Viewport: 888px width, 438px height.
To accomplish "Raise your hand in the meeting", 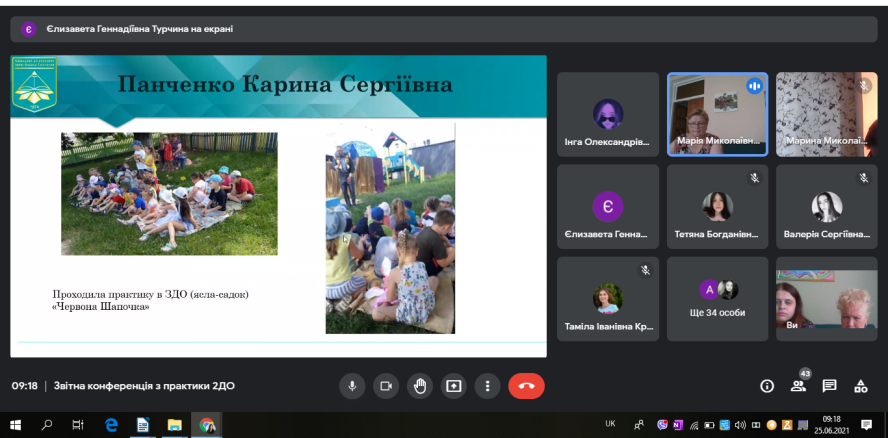I will click(420, 385).
